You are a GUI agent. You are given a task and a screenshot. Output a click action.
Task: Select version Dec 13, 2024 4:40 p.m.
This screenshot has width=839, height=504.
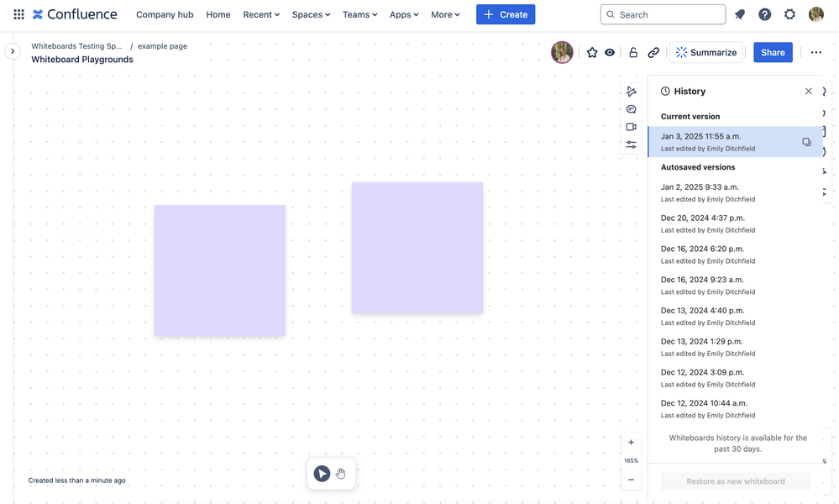tap(735, 316)
